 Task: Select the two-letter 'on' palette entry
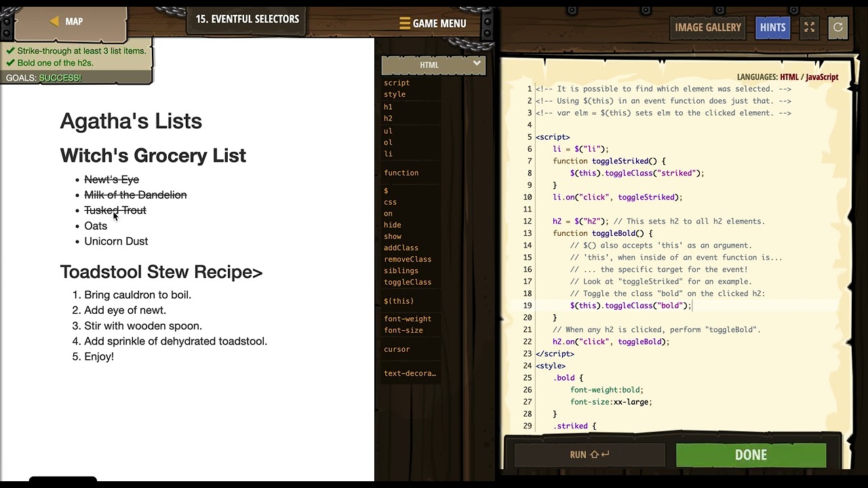[388, 213]
